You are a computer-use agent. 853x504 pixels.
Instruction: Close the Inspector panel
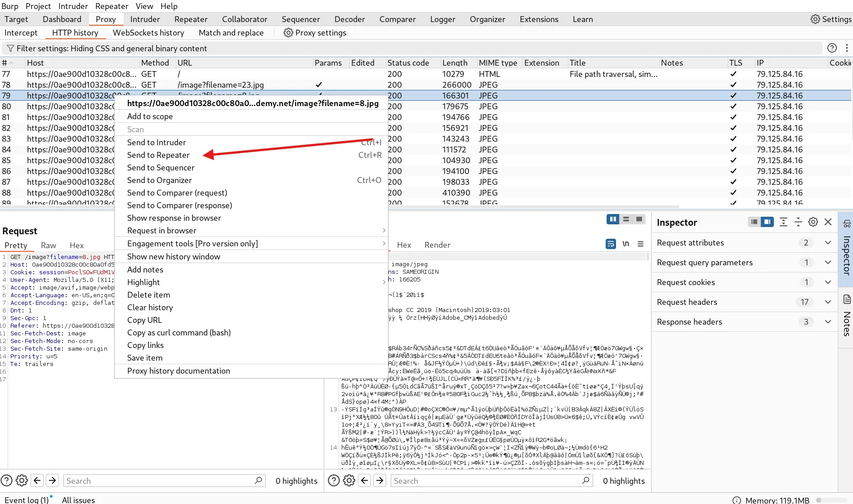point(828,222)
